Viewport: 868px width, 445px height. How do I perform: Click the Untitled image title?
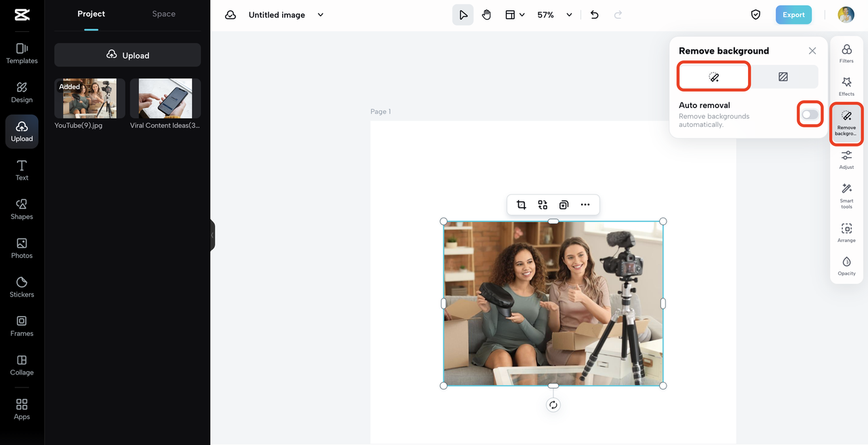(277, 15)
